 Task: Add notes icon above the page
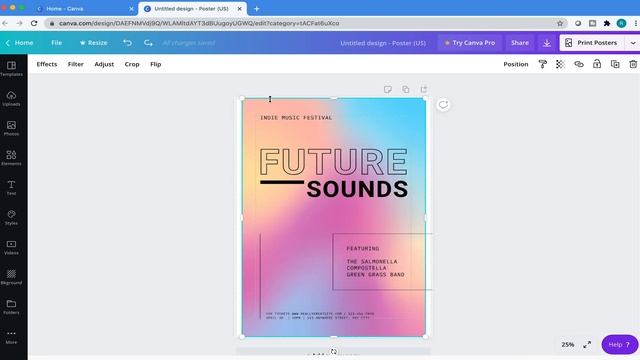click(388, 89)
